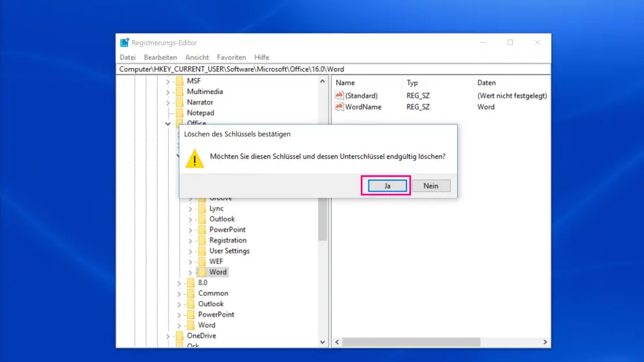Image resolution: width=644 pixels, height=362 pixels.
Task: Expand the MSF tree node
Action: (168, 81)
